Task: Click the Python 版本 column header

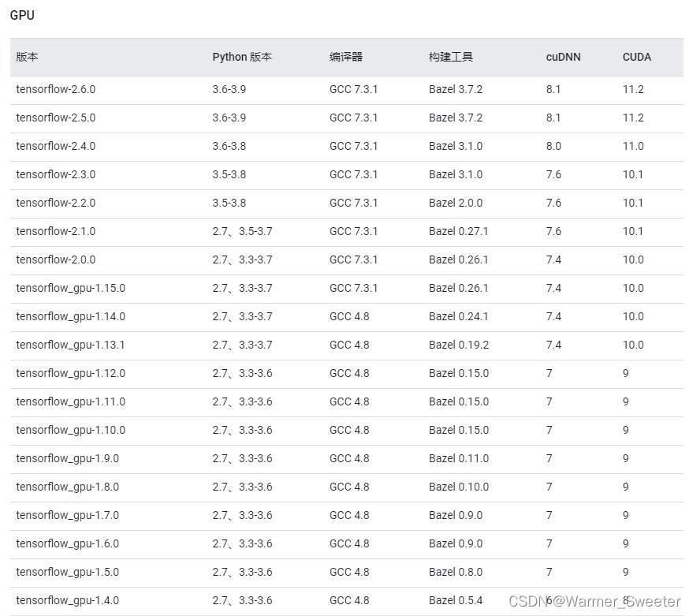Action: 242,57
